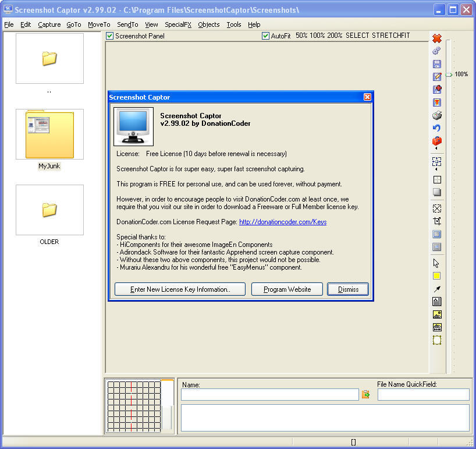Click the Dismiss button
This screenshot has width=476, height=449.
[x=348, y=289]
